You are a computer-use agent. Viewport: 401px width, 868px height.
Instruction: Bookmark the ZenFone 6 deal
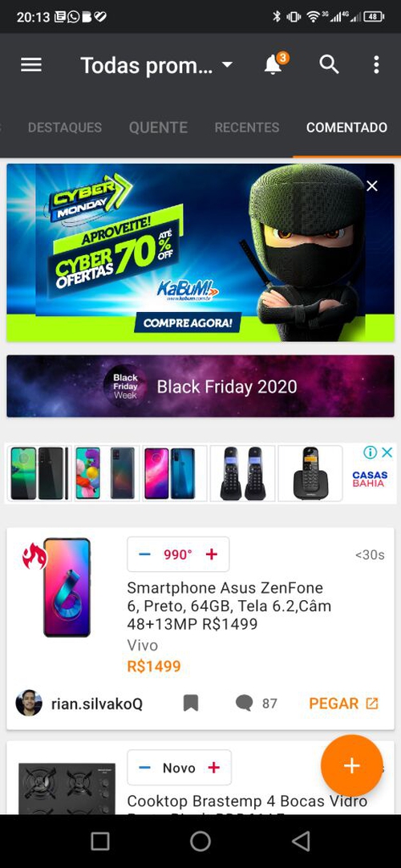click(191, 704)
